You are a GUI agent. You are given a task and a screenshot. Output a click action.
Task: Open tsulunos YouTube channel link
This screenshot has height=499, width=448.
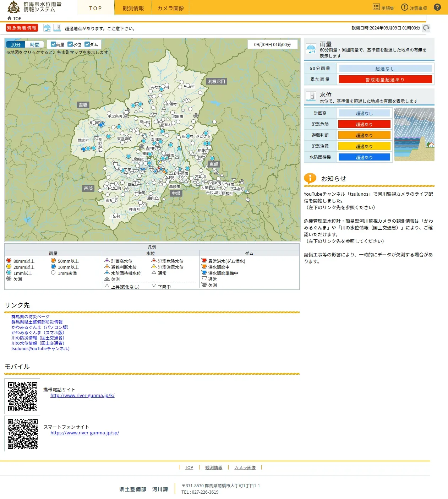40,348
